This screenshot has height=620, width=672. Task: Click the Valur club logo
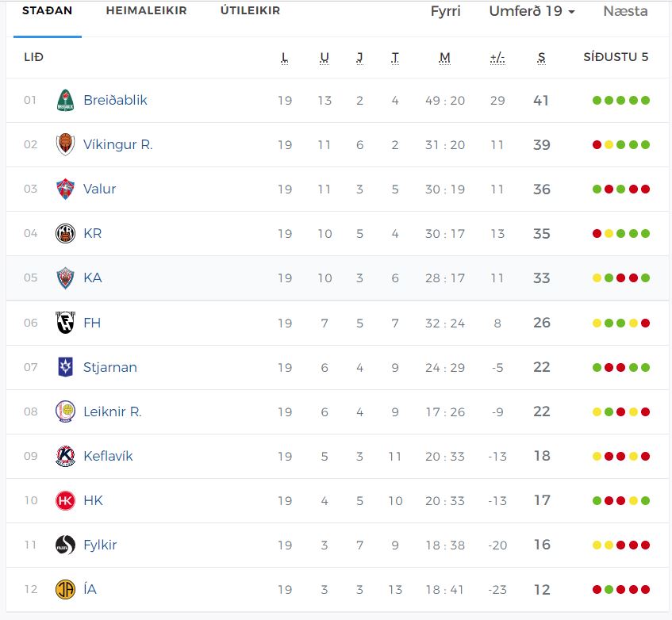coord(65,189)
